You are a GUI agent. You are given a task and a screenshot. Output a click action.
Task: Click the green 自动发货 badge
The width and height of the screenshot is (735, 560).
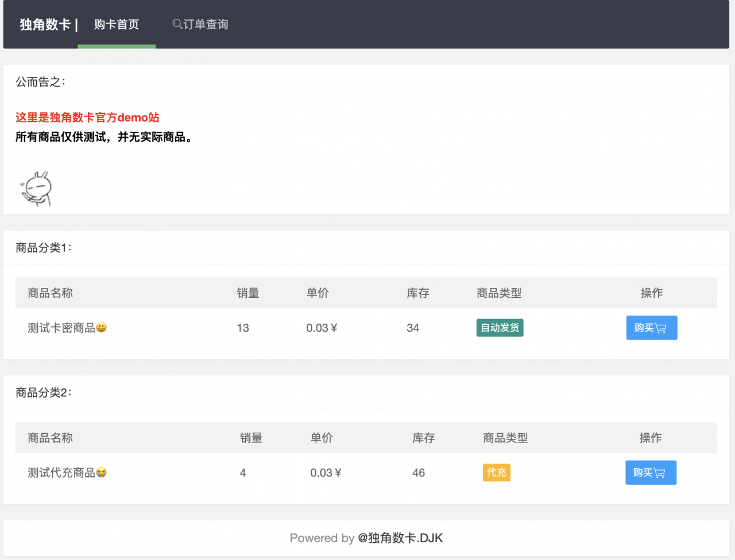click(x=500, y=328)
